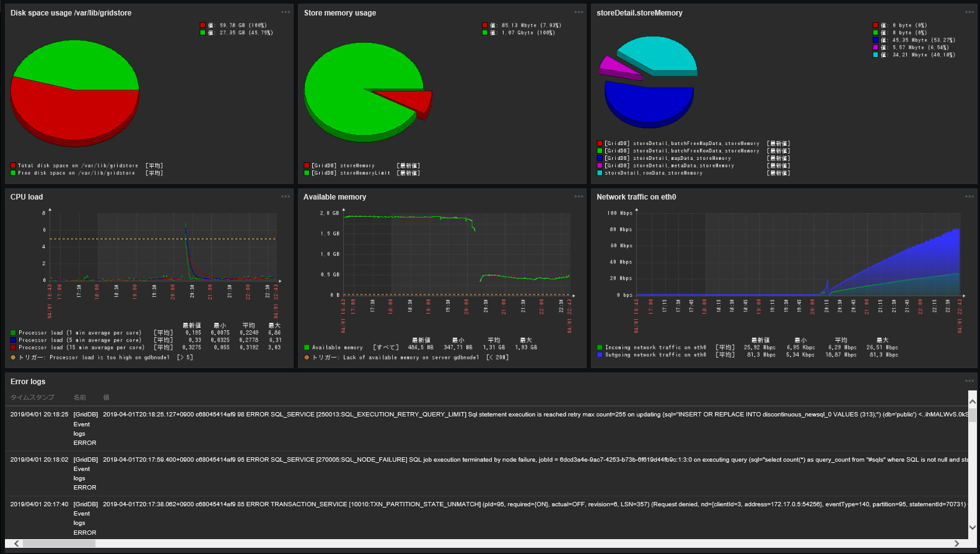Click the scroll left arrow under Error logs
This screenshot has height=554, width=980.
[17, 543]
